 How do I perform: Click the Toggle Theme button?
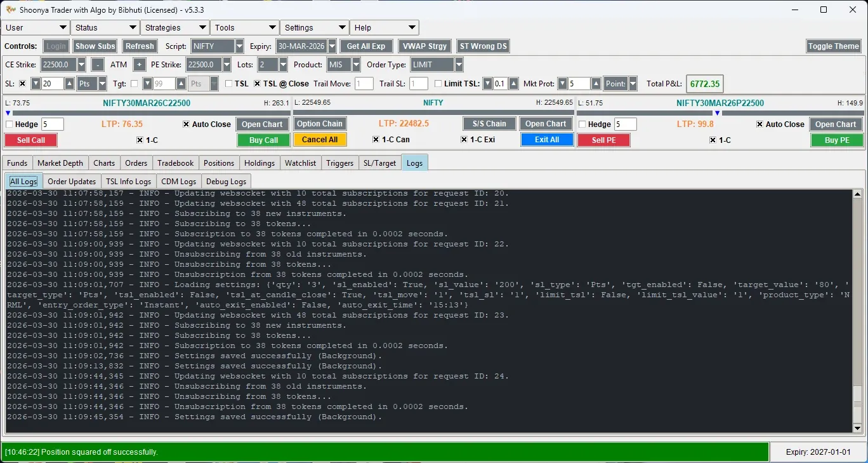pyautogui.click(x=833, y=46)
